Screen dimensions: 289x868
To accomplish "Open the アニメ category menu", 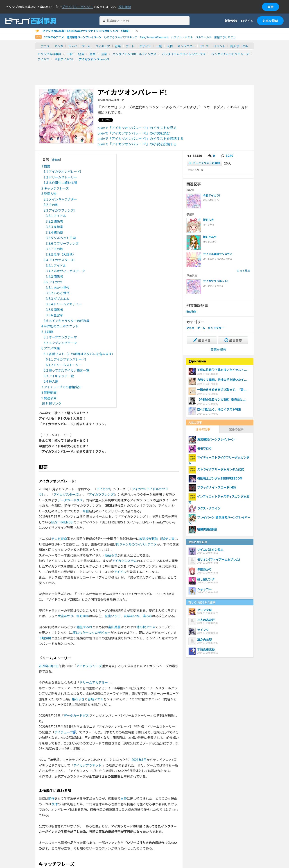I will [x=45, y=46].
